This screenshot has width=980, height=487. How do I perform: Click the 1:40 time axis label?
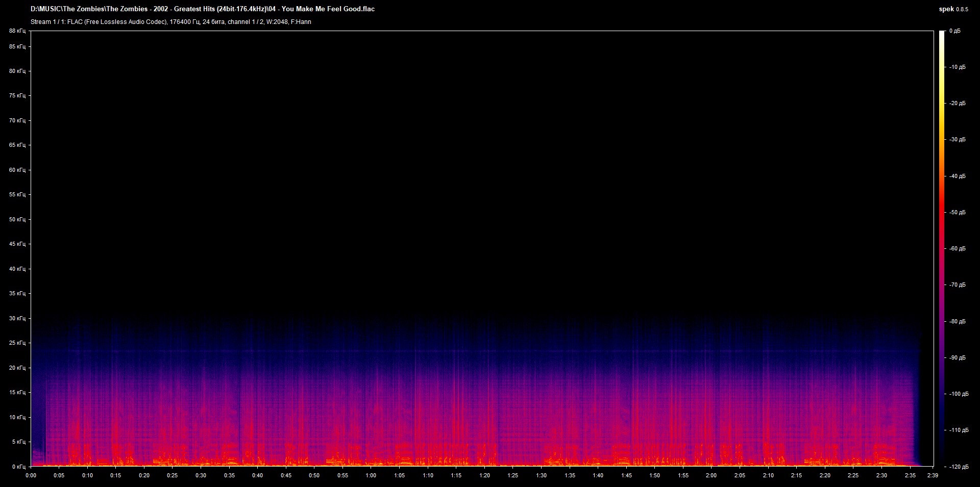point(598,475)
